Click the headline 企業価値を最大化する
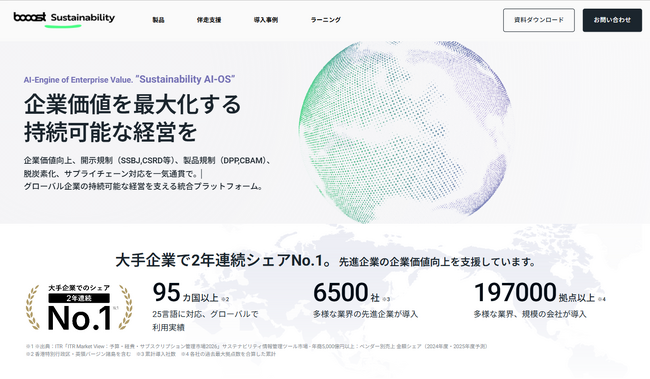This screenshot has width=650, height=379. 132,104
